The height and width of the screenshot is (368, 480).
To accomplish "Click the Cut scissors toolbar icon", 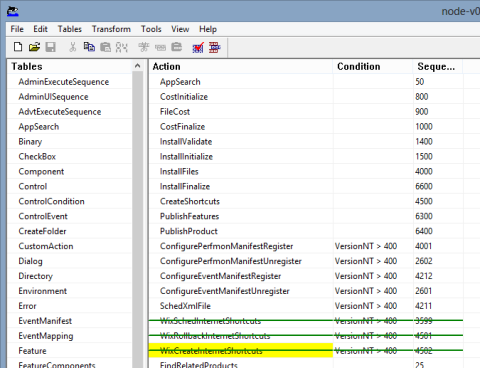I will pos(73,47).
